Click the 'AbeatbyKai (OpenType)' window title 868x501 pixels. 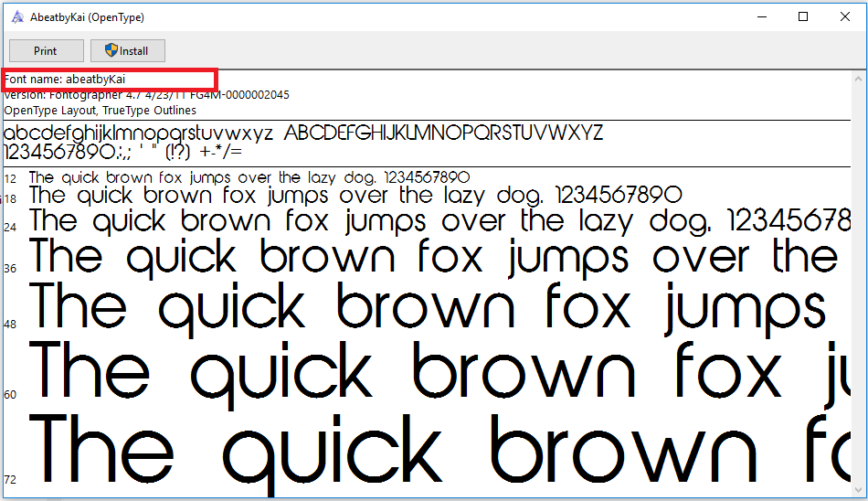pyautogui.click(x=87, y=17)
